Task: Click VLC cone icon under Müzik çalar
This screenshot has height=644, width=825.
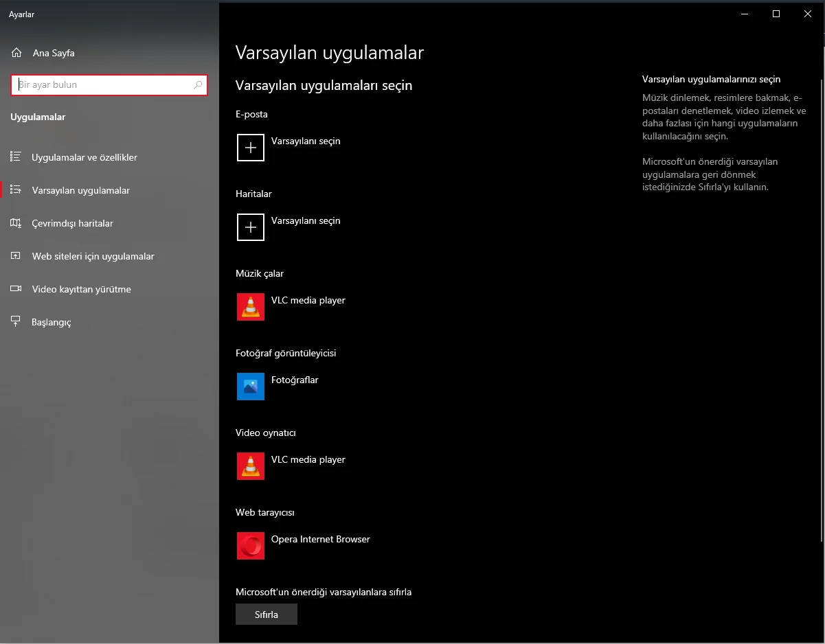Action: pos(251,307)
